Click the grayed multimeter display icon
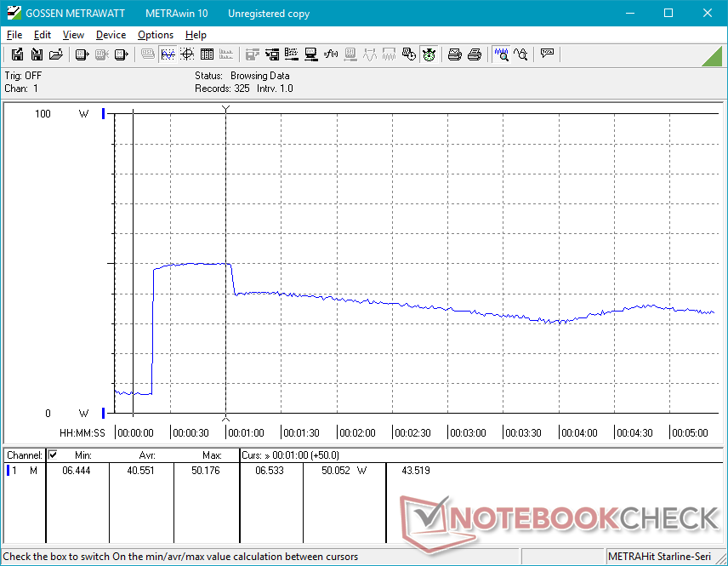This screenshot has height=566, width=728. pos(148,54)
